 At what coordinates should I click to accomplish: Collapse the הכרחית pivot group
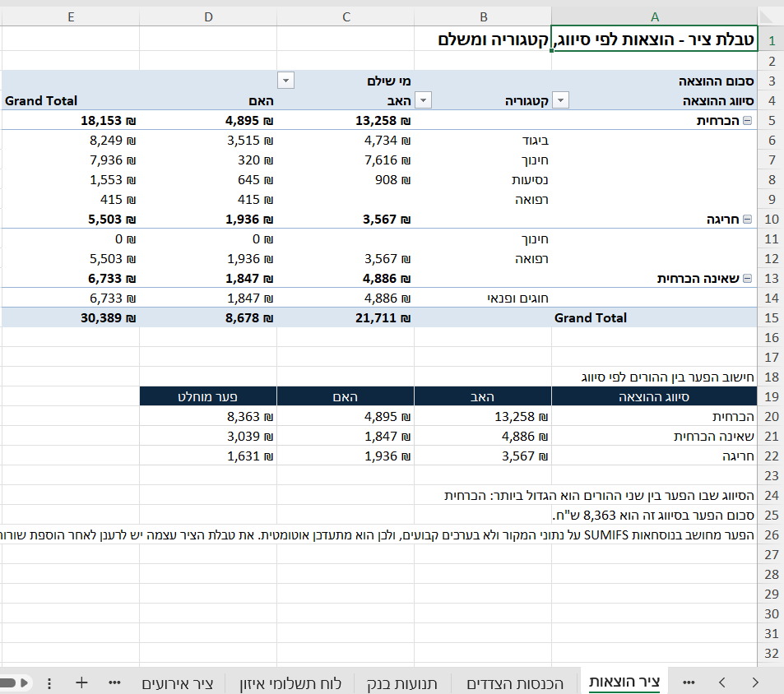pyautogui.click(x=748, y=120)
